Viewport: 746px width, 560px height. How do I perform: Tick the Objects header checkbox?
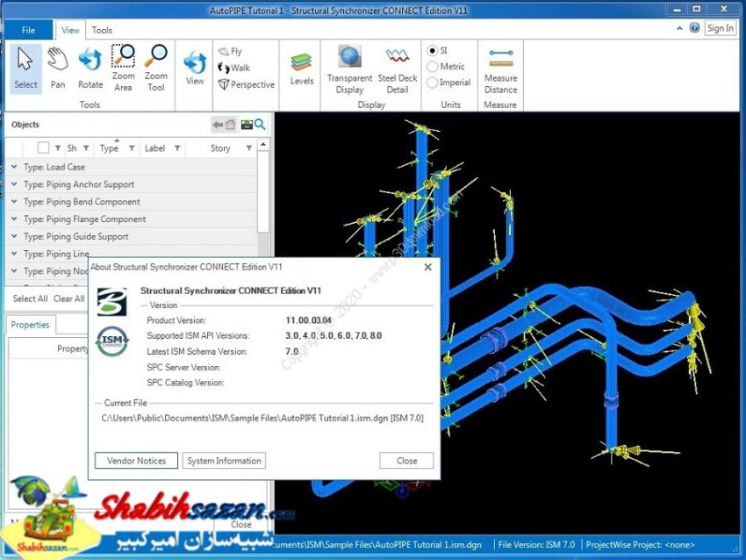43,148
